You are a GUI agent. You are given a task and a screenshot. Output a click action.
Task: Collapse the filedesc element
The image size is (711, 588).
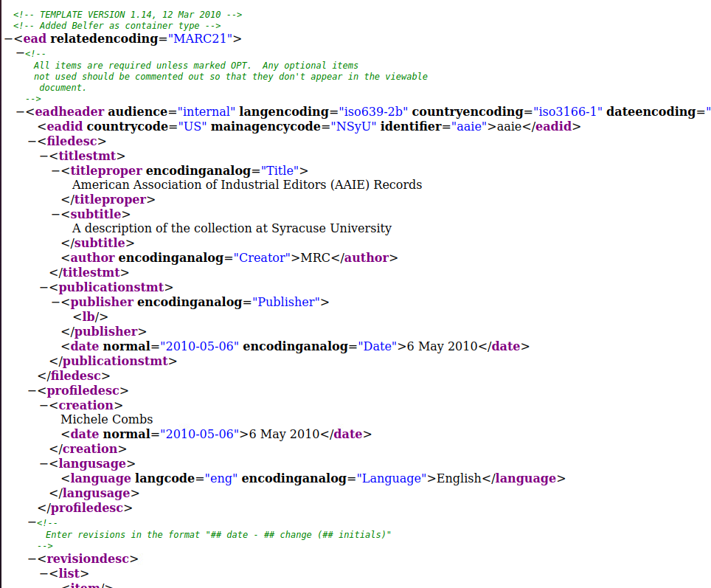pyautogui.click(x=32, y=142)
